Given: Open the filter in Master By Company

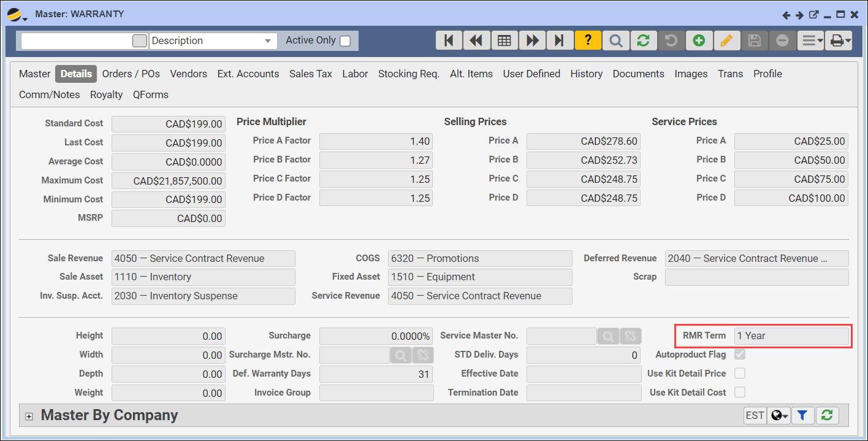Looking at the screenshot, I should pyautogui.click(x=802, y=415).
